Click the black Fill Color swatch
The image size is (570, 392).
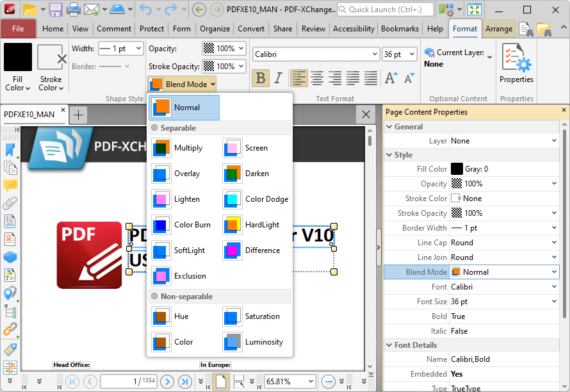click(17, 57)
